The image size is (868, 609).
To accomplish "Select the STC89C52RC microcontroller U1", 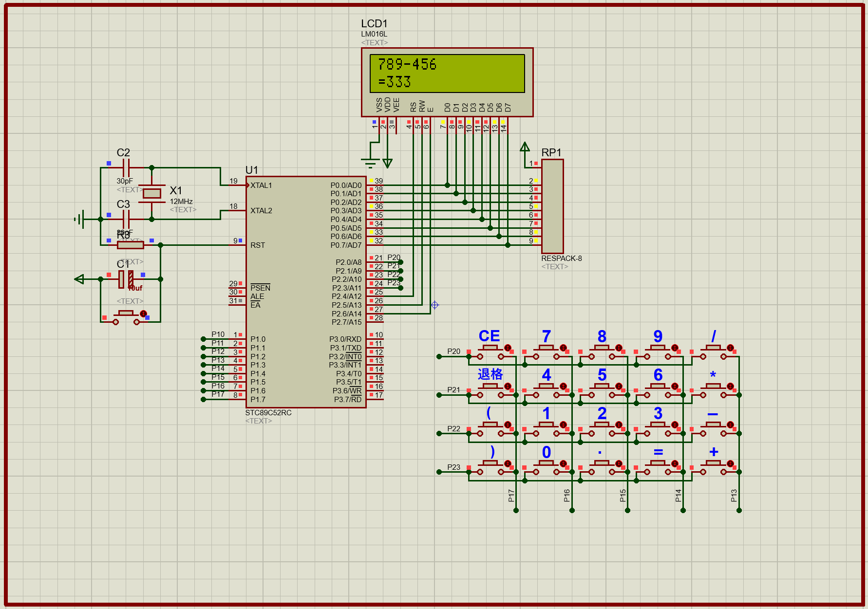I will 306,292.
